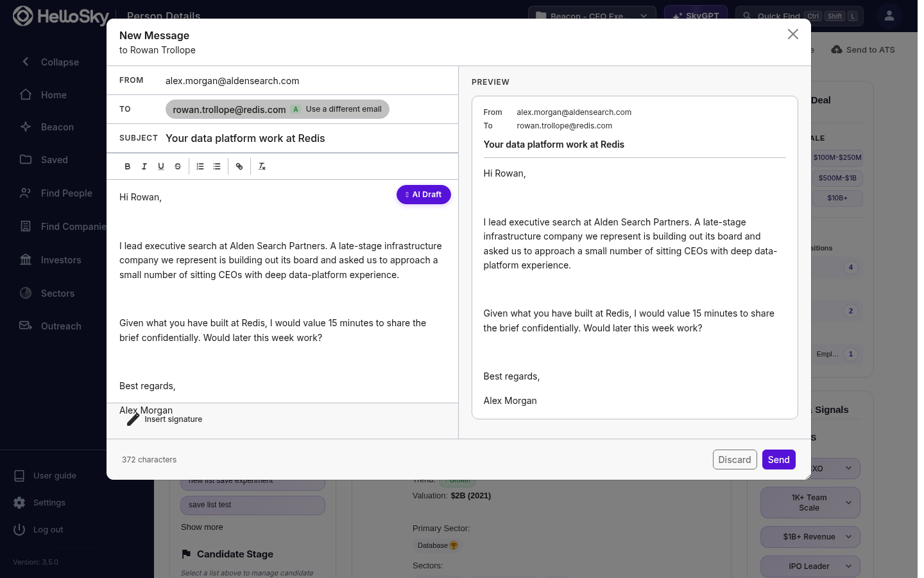This screenshot has width=924, height=578.
Task: Click the Version: 3.5.0 text
Action: point(35,562)
